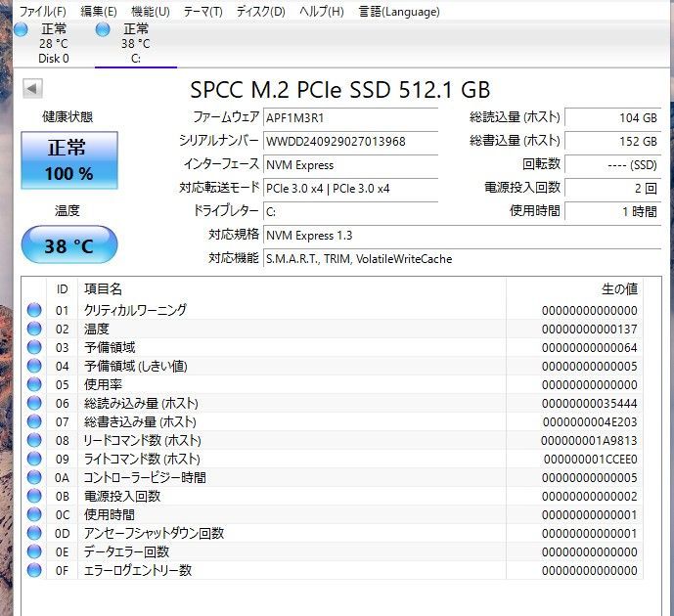Select the Disk 0 drive tab
Image resolution: width=674 pixels, height=616 pixels.
[x=53, y=44]
